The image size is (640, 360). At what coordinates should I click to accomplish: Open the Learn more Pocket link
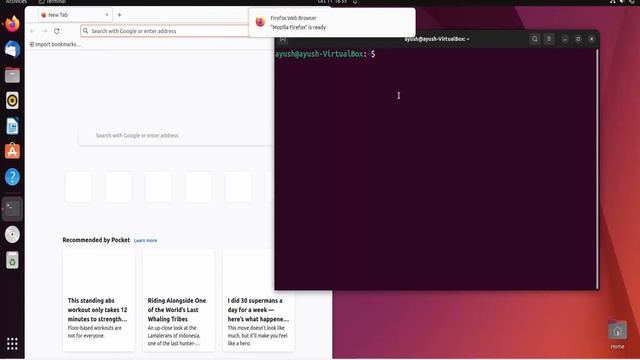145,240
